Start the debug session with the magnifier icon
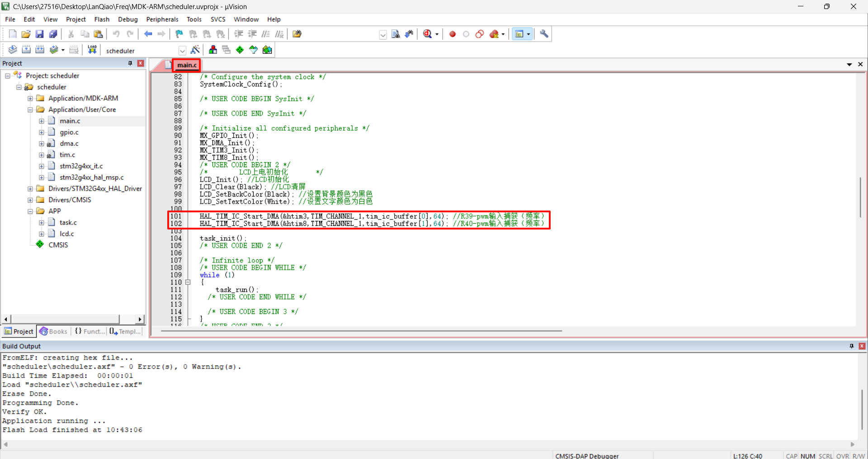 [x=428, y=34]
